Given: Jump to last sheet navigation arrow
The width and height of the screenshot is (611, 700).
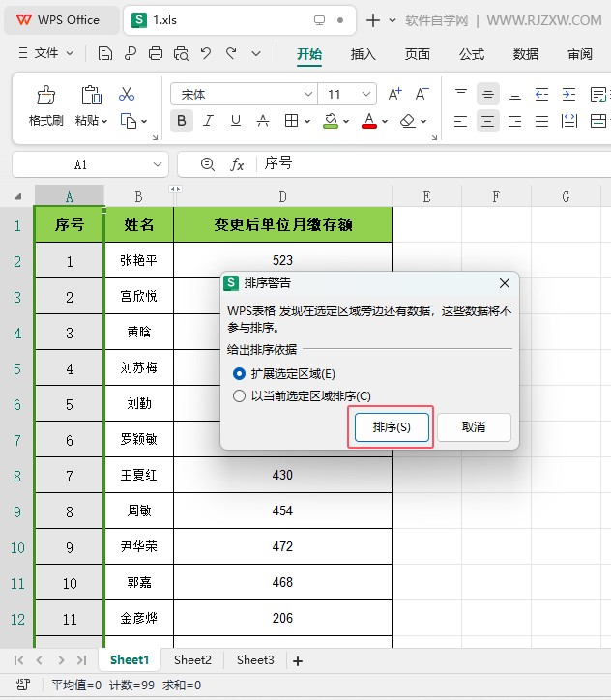Looking at the screenshot, I should pyautogui.click(x=81, y=659).
